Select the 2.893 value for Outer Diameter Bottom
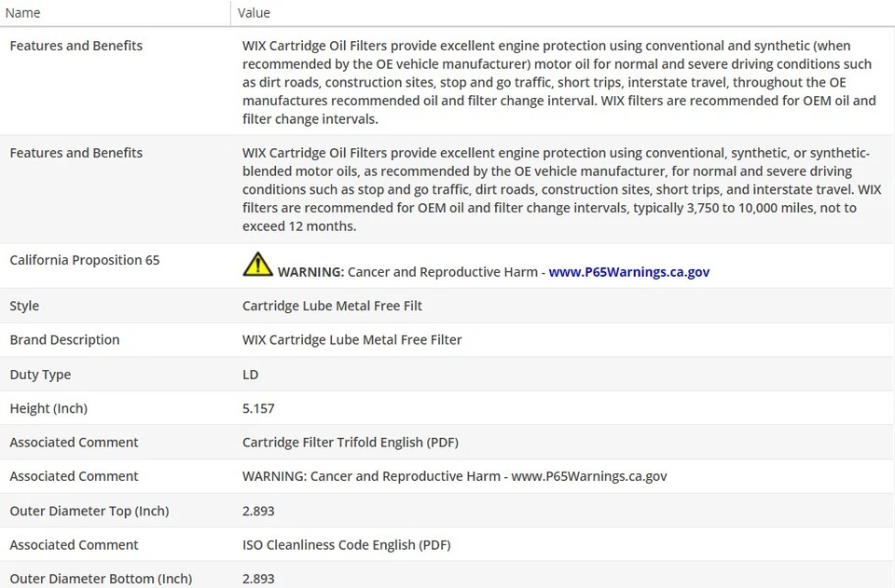895x588 pixels. (x=258, y=579)
